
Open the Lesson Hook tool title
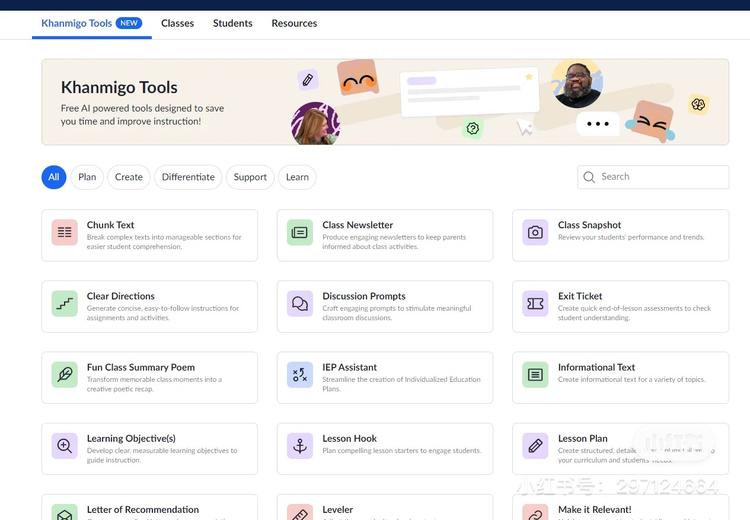(x=349, y=439)
